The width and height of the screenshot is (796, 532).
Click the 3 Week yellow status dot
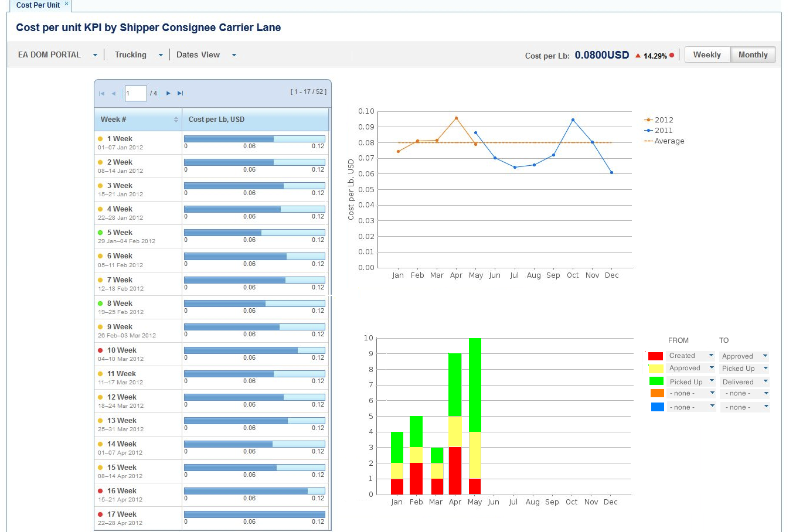pos(100,186)
